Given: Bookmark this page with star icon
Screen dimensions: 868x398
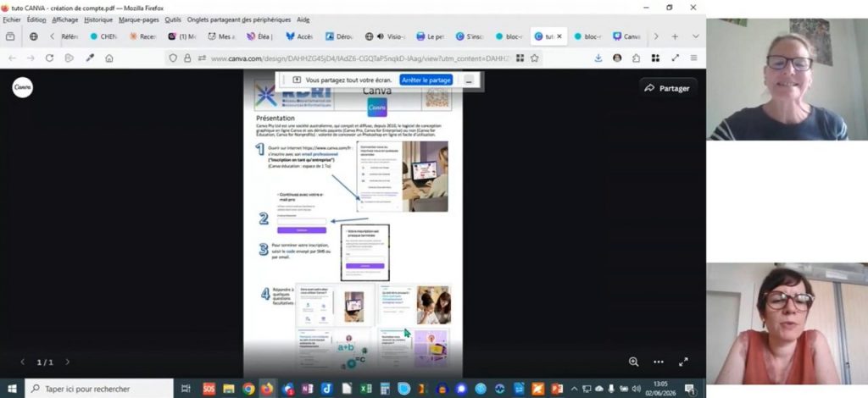Looking at the screenshot, I should click(535, 58).
